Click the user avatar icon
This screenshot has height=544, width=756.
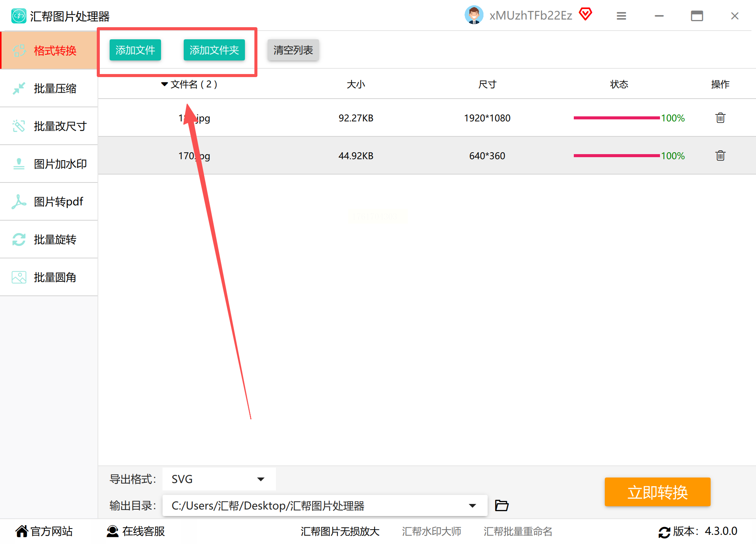[474, 15]
